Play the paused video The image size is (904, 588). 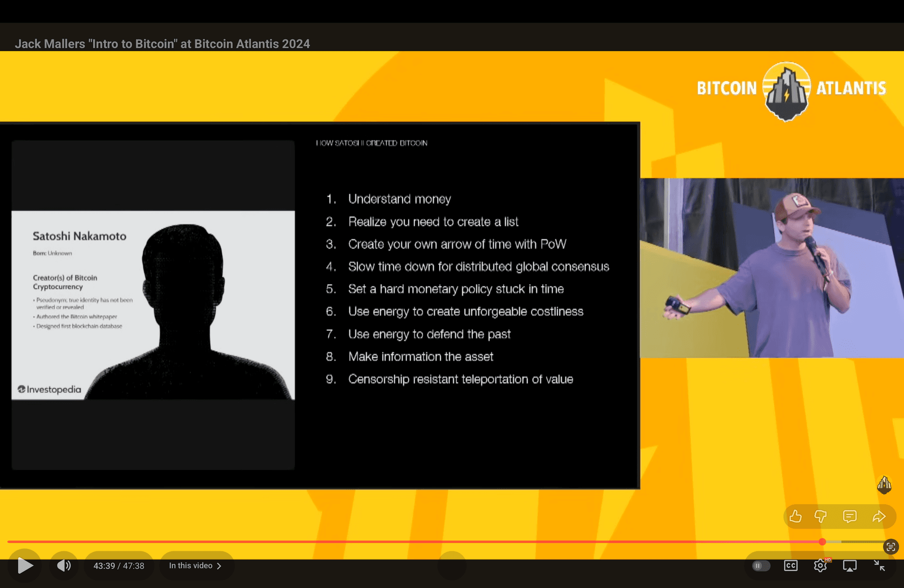click(25, 565)
